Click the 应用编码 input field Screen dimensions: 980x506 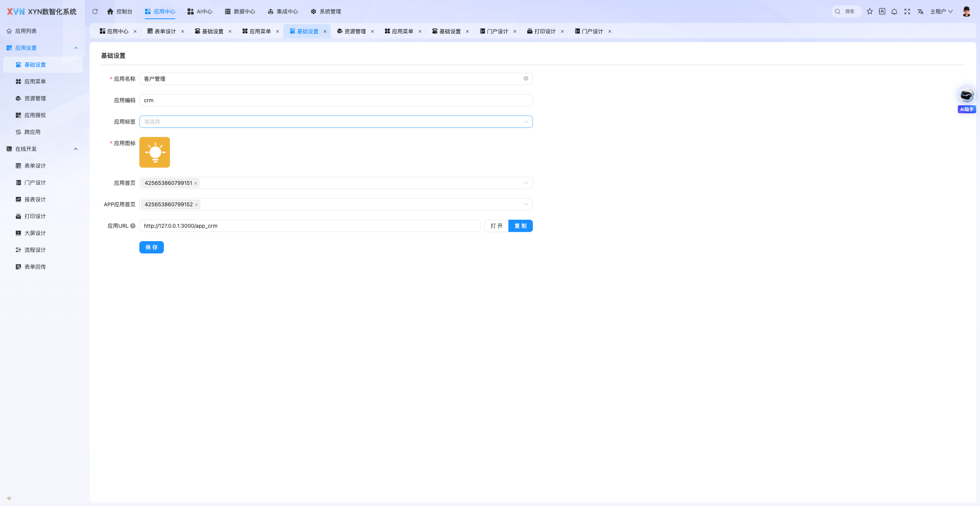pyautogui.click(x=336, y=100)
